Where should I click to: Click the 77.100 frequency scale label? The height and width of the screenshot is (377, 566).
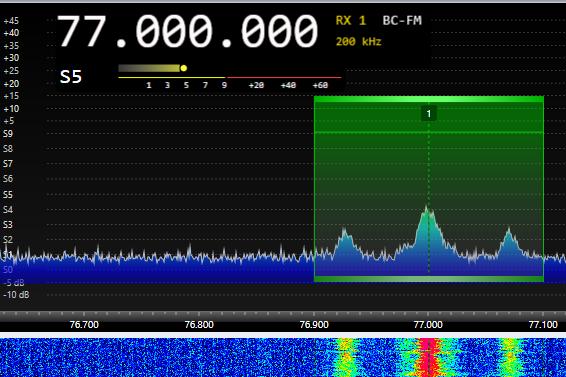pyautogui.click(x=543, y=324)
